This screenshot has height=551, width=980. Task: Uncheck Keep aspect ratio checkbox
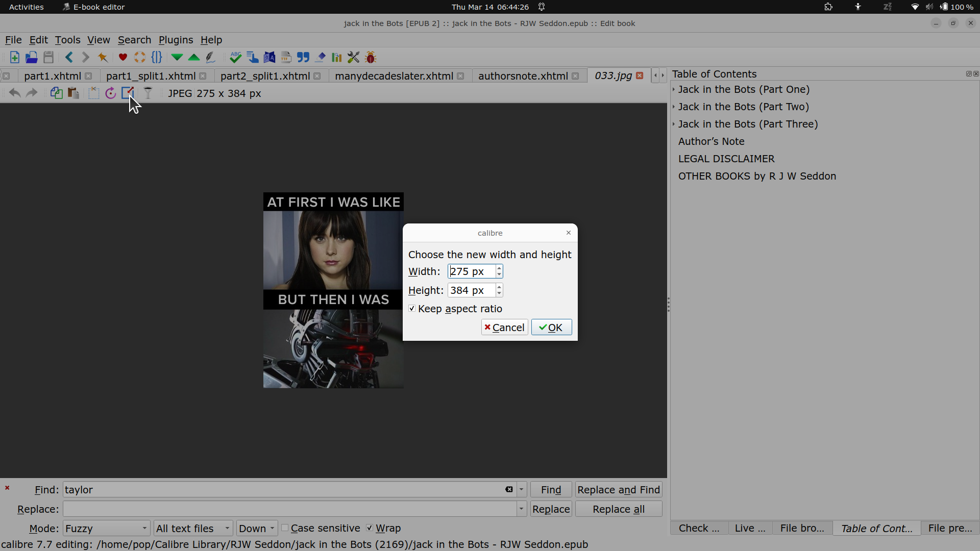click(x=412, y=309)
